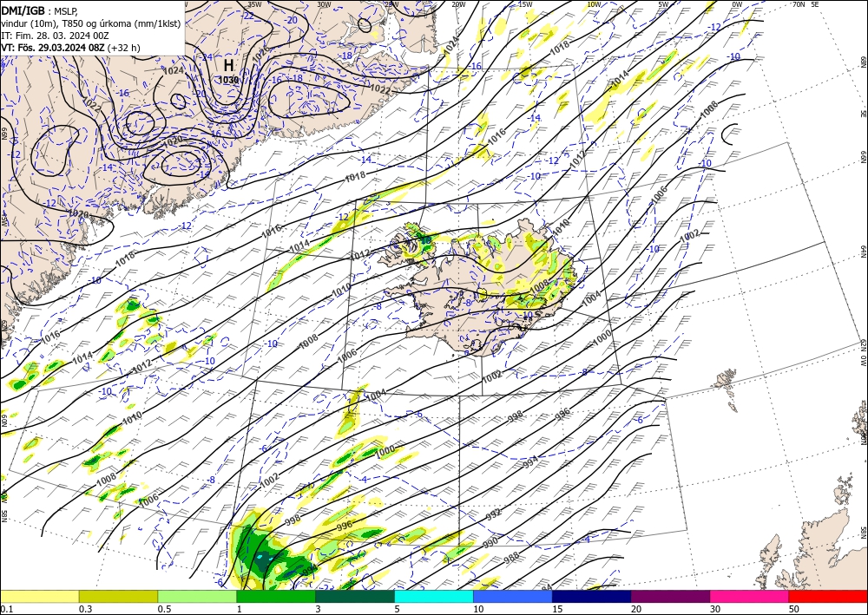This screenshot has height=615, width=868.
Task: Click the '15W' longitude label
Action: (x=525, y=4)
